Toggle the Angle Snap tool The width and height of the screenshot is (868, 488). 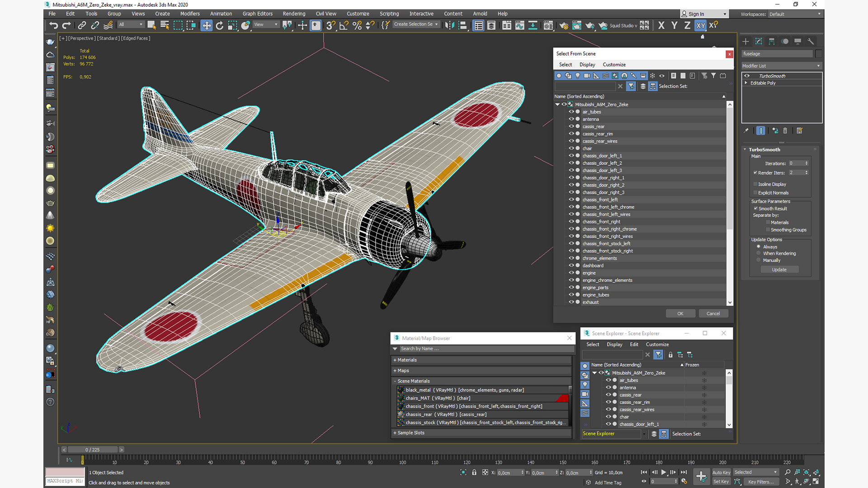pos(344,25)
